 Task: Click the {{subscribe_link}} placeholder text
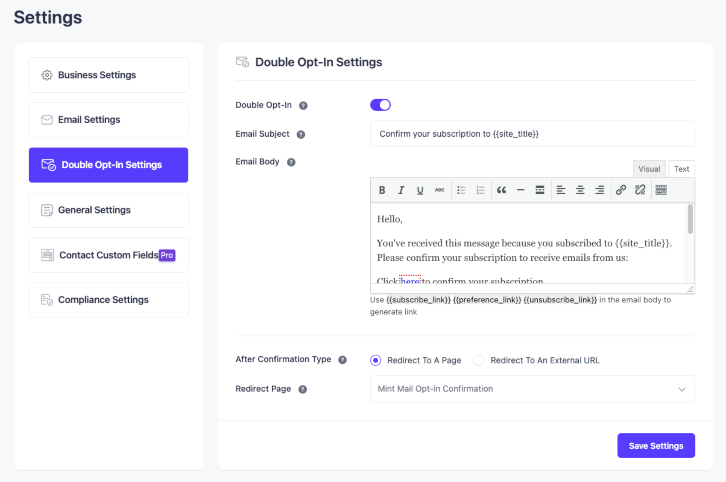419,300
